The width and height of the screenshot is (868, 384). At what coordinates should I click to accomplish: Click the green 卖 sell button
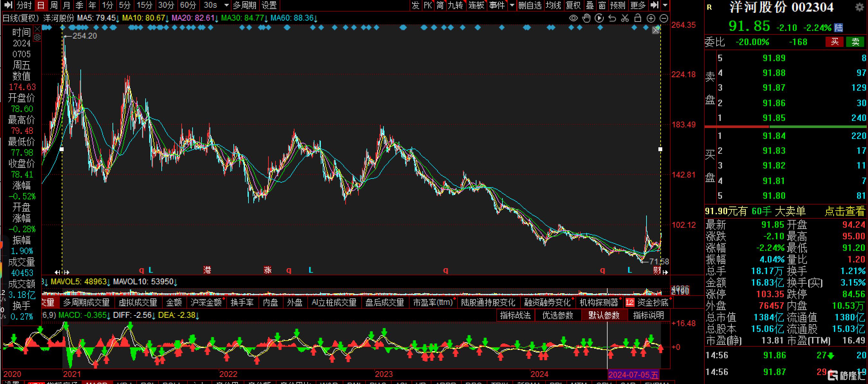point(855,42)
